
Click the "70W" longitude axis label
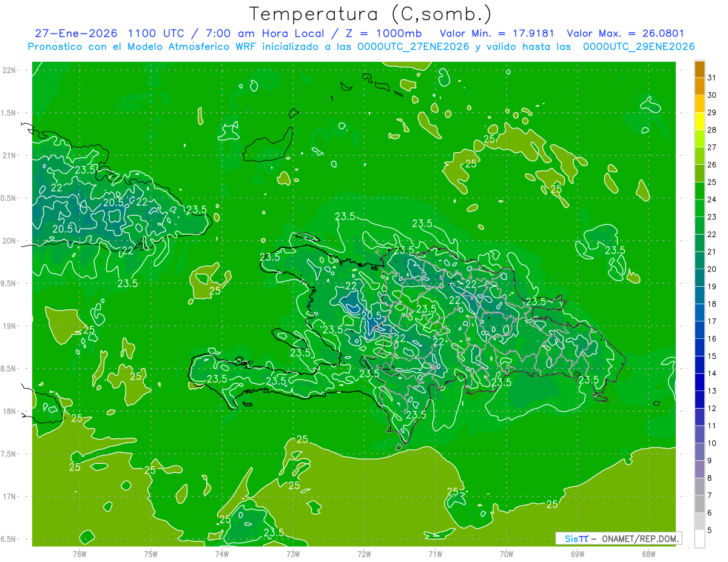pos(507,554)
